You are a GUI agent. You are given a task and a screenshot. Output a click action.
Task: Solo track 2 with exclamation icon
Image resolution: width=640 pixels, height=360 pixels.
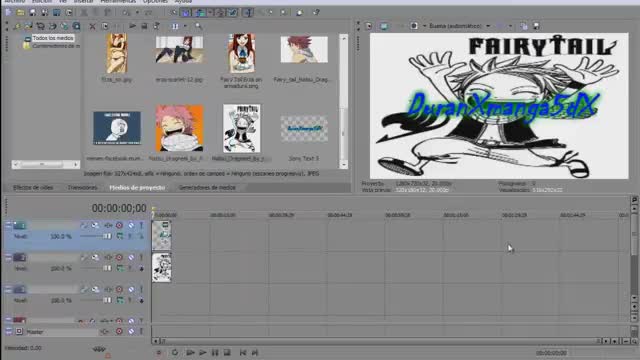point(142,258)
